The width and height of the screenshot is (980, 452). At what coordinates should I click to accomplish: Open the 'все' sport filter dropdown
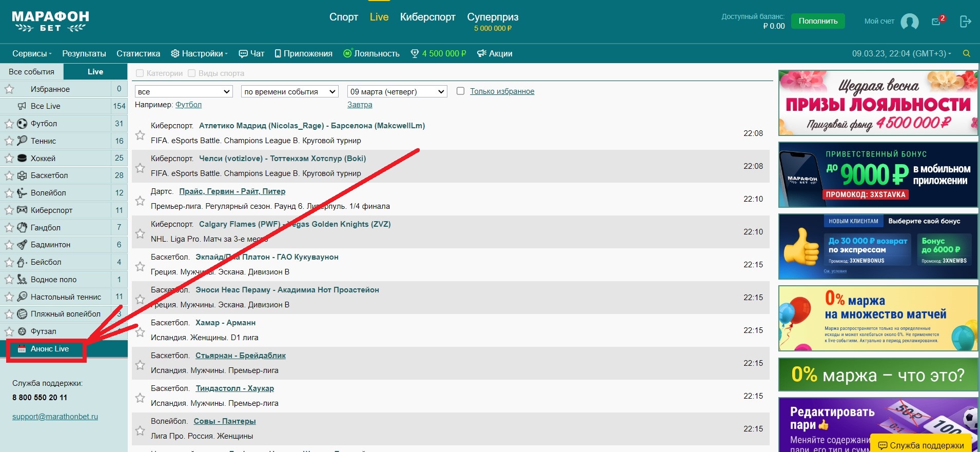(184, 91)
